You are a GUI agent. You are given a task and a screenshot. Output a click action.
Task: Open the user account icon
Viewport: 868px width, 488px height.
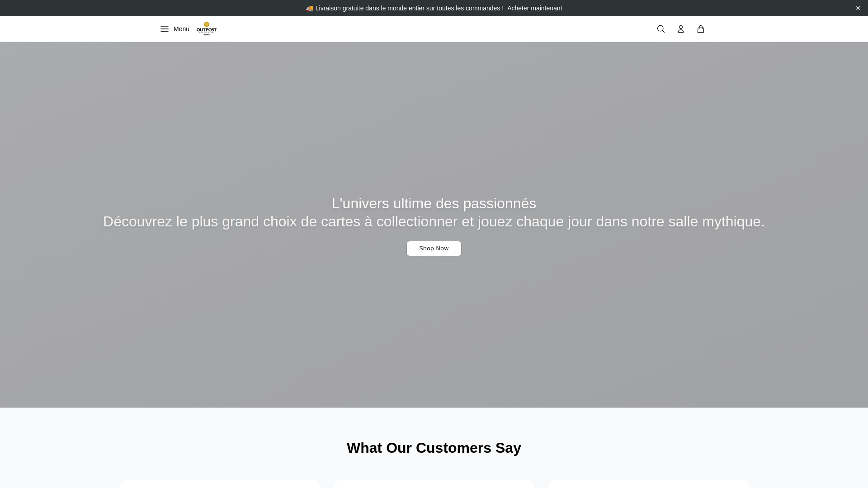(681, 29)
